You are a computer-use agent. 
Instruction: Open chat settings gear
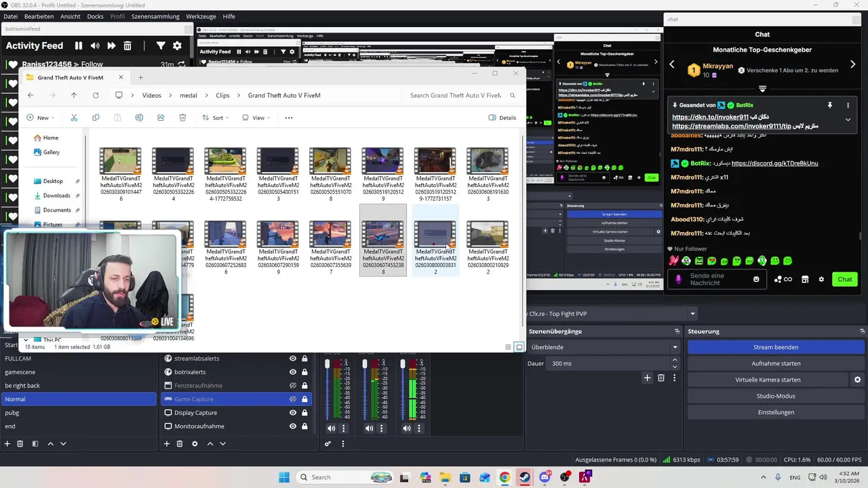tap(821, 279)
